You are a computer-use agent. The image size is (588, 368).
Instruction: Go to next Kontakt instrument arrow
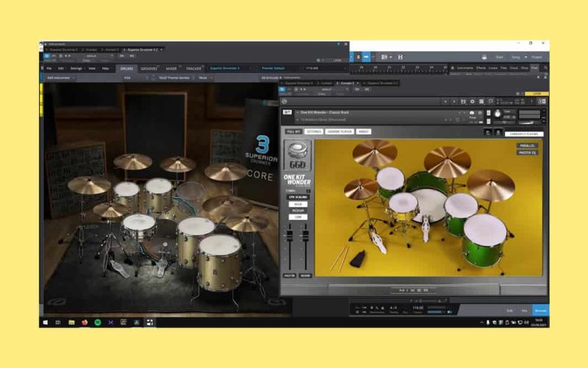[x=454, y=102]
